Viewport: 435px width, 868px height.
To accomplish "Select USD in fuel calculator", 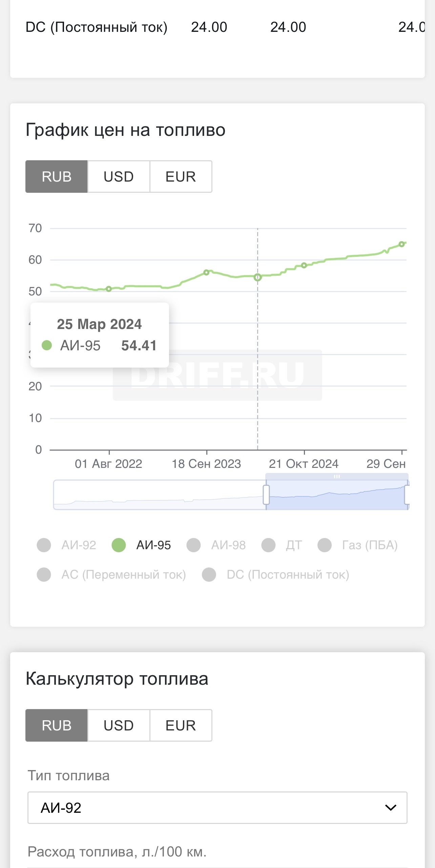I will [119, 726].
